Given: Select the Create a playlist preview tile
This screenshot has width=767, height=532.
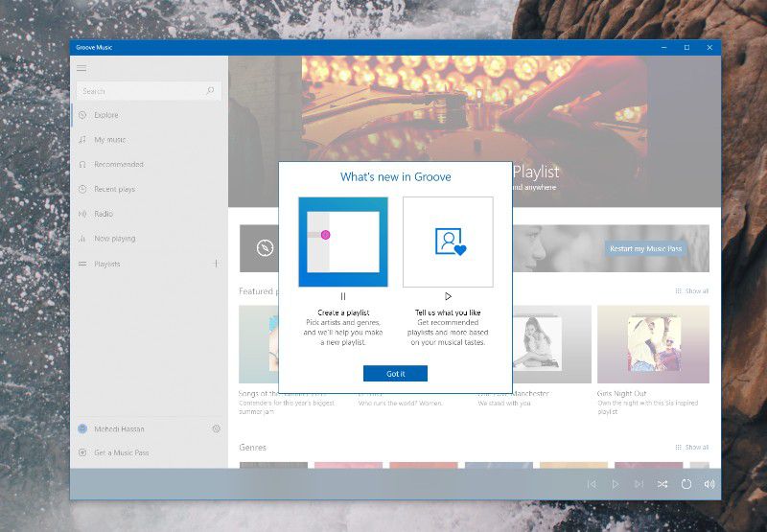Looking at the screenshot, I should click(343, 243).
